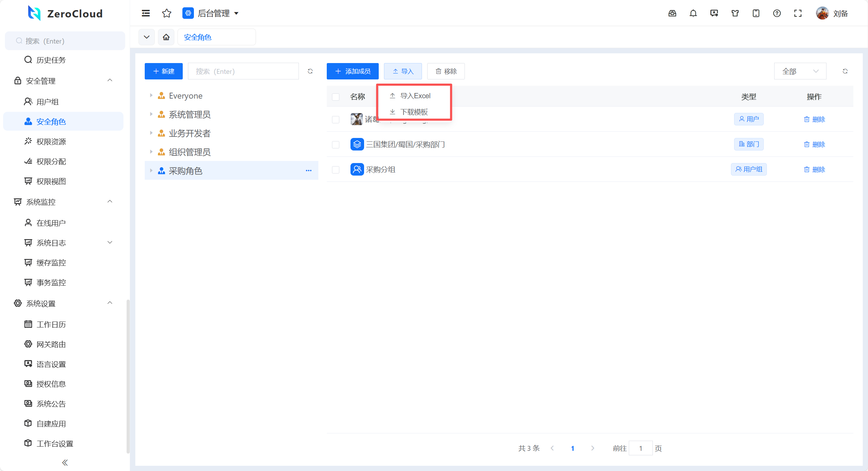Delete the 采购分组 member row
Viewport: 868px width, 471px height.
[x=814, y=170]
